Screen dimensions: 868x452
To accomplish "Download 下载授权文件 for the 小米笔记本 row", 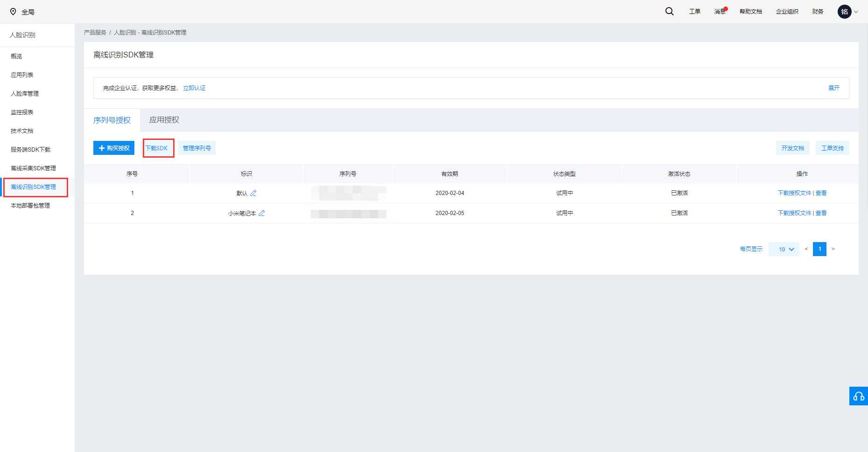I will point(795,213).
